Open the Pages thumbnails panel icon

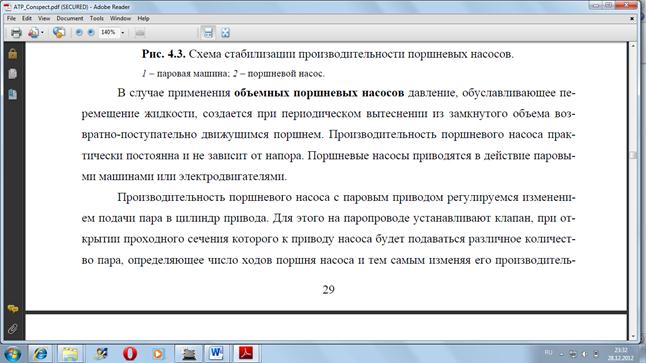(12, 74)
